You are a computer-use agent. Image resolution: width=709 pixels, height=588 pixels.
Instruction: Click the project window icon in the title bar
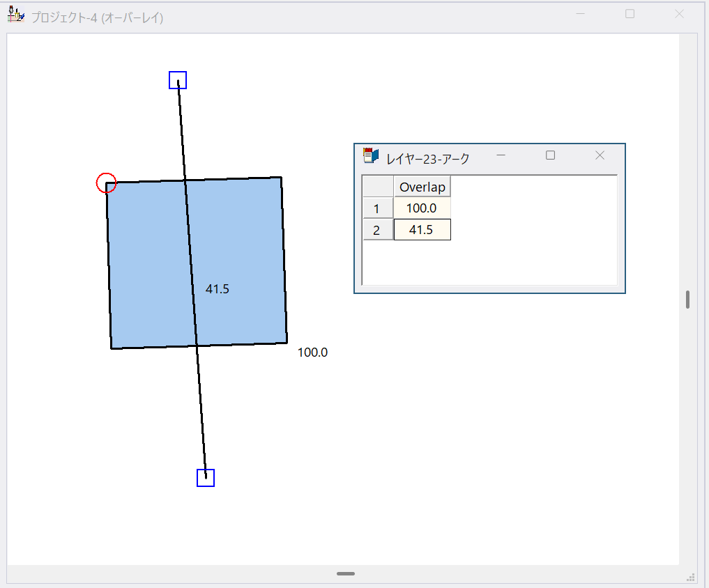pos(15,15)
